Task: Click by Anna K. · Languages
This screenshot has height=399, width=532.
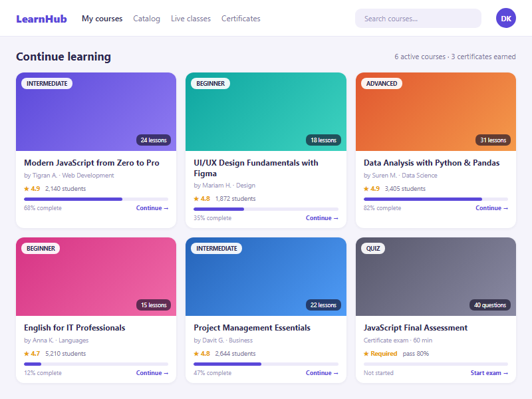Action: tap(57, 340)
